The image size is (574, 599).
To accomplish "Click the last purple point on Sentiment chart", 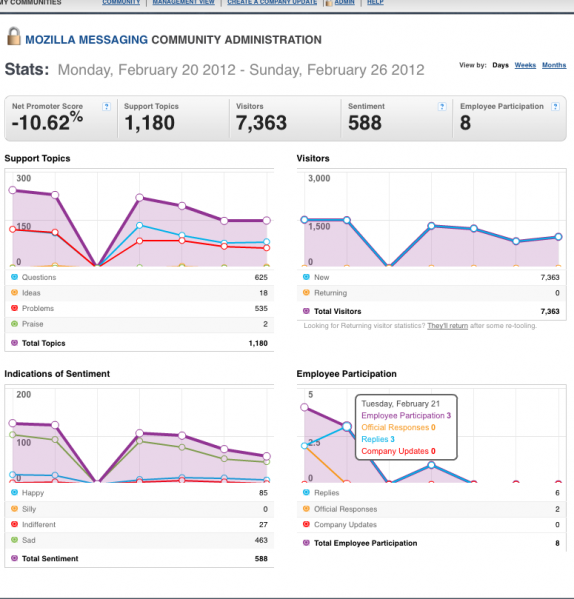I will coord(267,456).
